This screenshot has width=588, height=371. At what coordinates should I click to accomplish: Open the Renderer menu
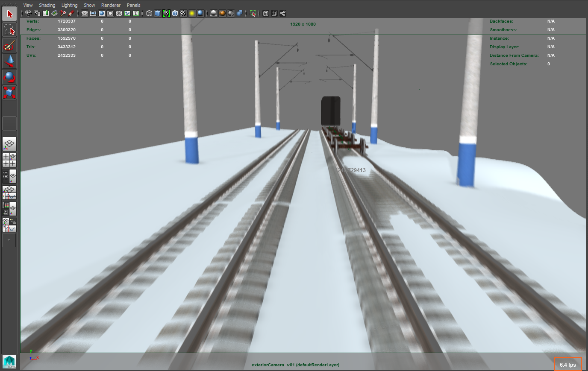(111, 5)
